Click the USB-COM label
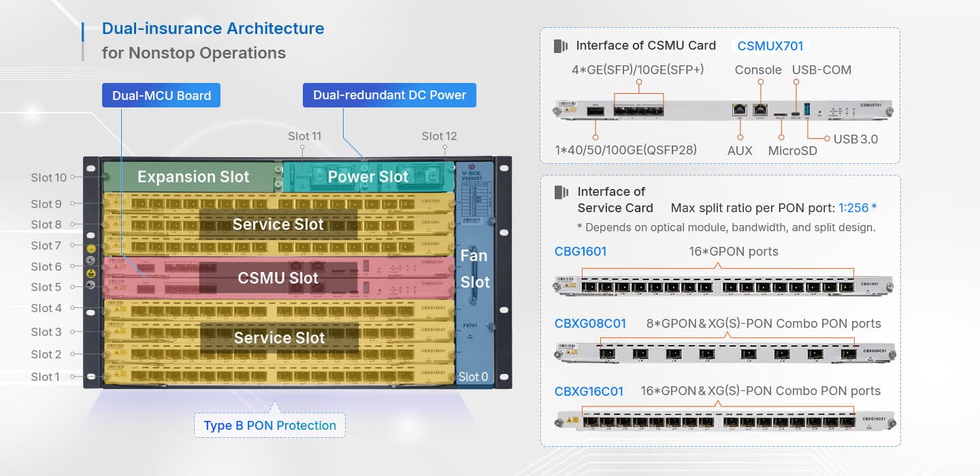Image resolution: width=980 pixels, height=476 pixels. click(821, 70)
